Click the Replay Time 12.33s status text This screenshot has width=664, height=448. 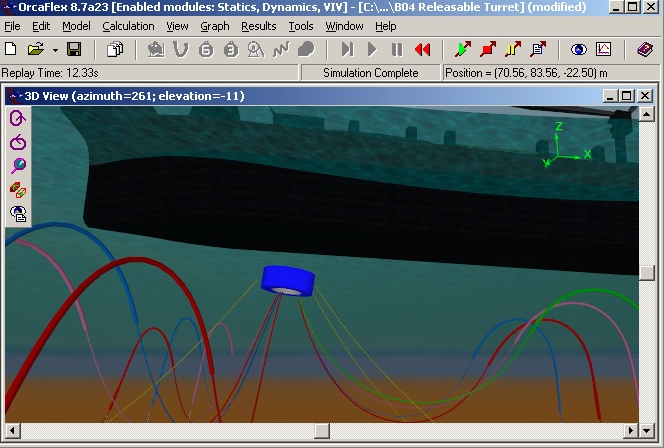(50, 73)
